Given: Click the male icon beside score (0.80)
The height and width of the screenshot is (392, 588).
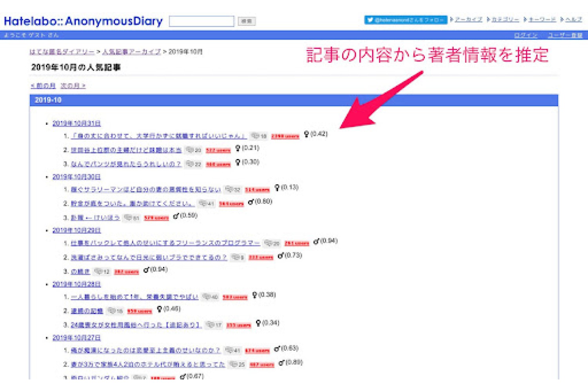Looking at the screenshot, I should (251, 202).
